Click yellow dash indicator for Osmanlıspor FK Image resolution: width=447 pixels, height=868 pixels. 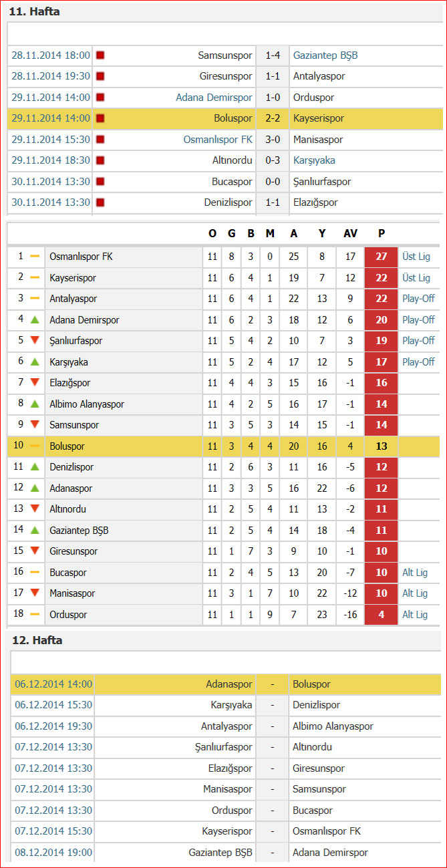(35, 257)
